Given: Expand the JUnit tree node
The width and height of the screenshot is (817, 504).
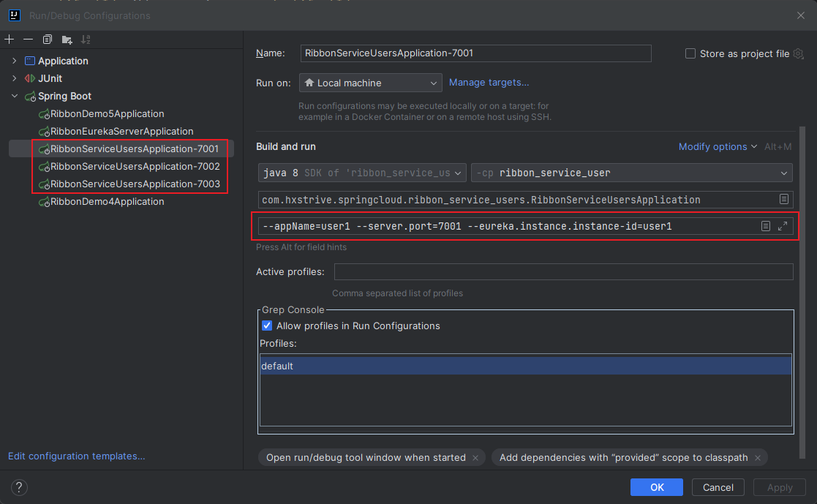Looking at the screenshot, I should [x=15, y=78].
